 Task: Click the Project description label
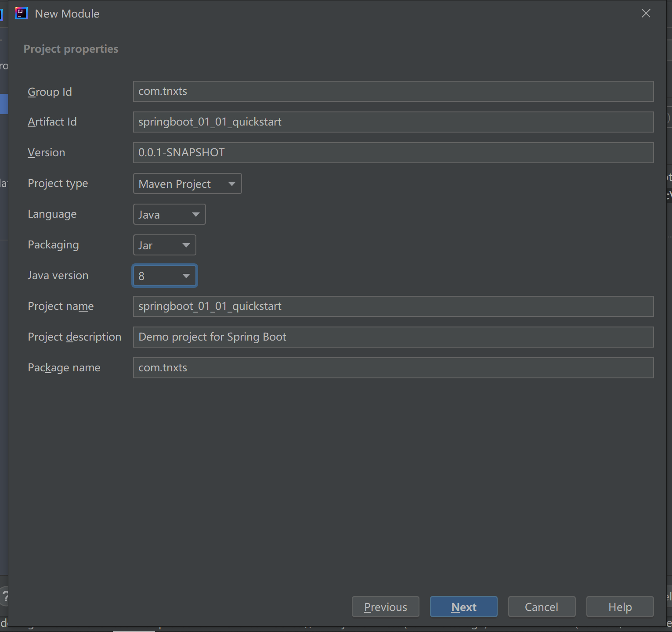(74, 337)
